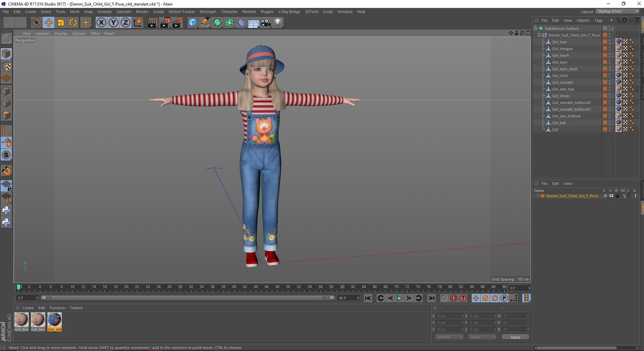The height and width of the screenshot is (351, 644).
Task: Make object editable in left toolbar
Action: coord(6,39)
